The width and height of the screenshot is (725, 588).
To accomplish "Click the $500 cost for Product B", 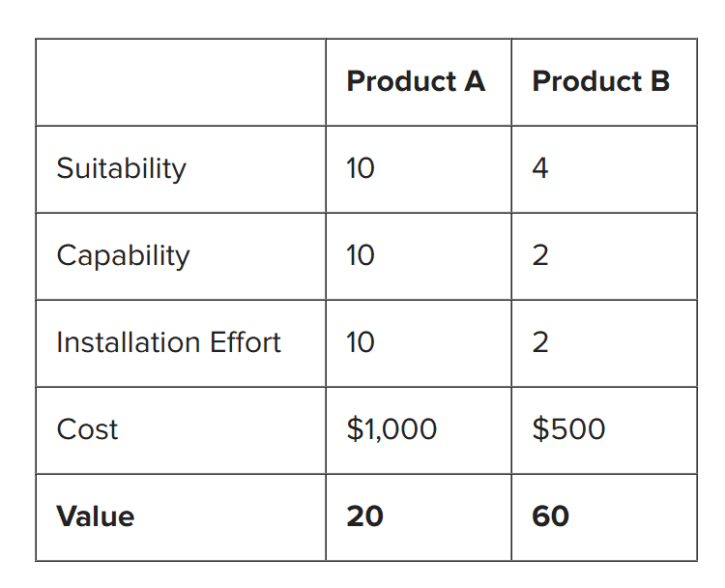I will [x=568, y=429].
